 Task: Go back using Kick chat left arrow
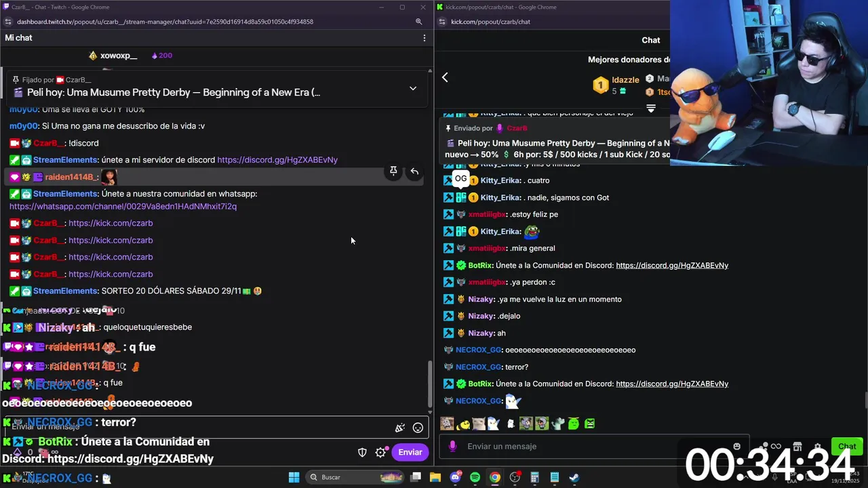[445, 77]
